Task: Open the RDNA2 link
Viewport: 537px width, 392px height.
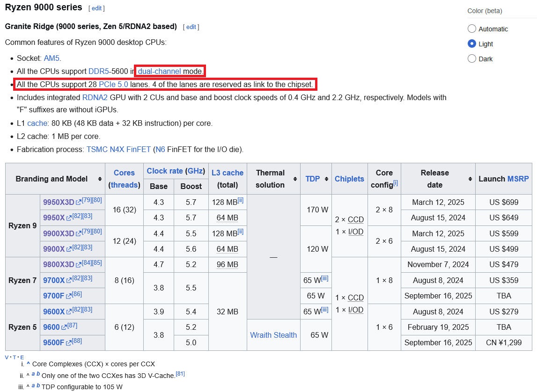Action: coord(95,97)
